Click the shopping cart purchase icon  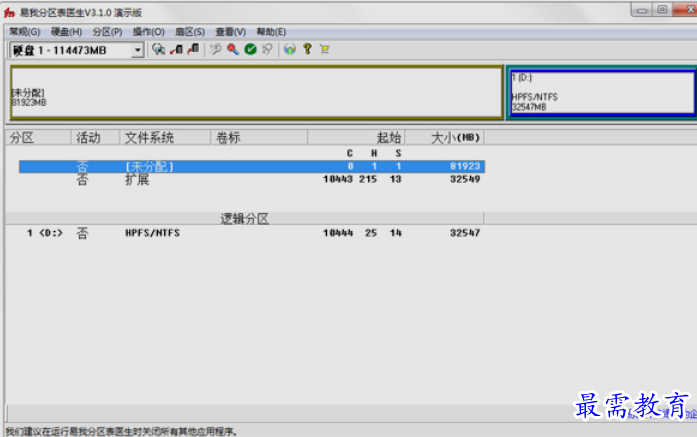tap(324, 49)
